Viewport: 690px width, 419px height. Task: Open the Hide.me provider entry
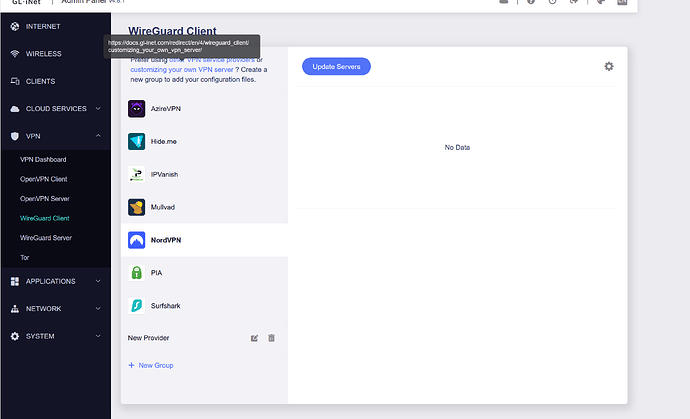tap(204, 141)
